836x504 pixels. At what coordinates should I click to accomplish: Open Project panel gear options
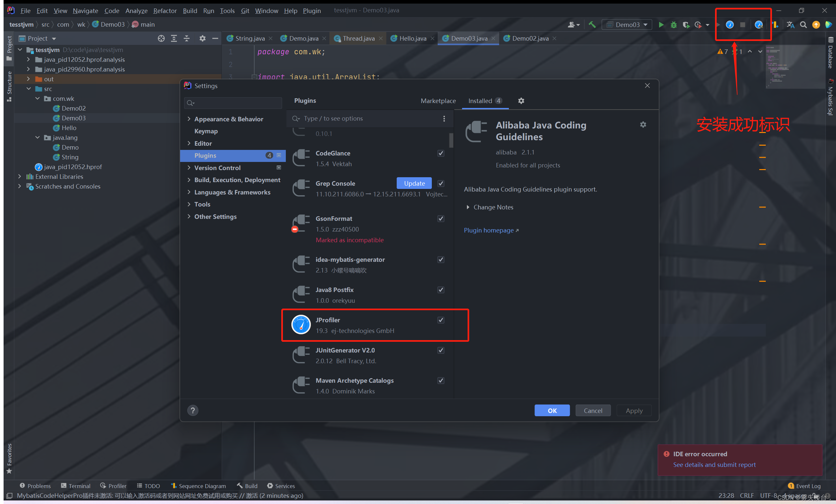[x=203, y=38]
